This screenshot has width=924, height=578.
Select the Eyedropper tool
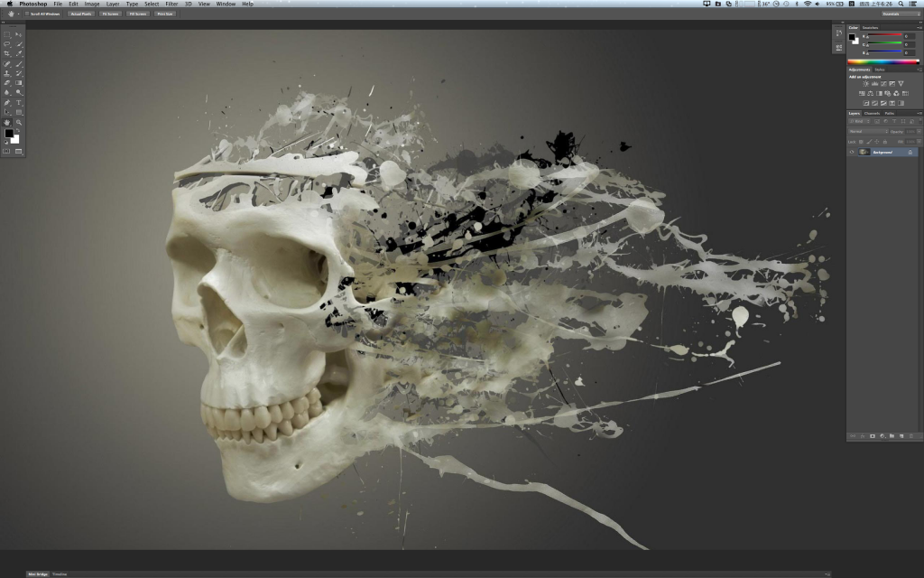[19, 53]
